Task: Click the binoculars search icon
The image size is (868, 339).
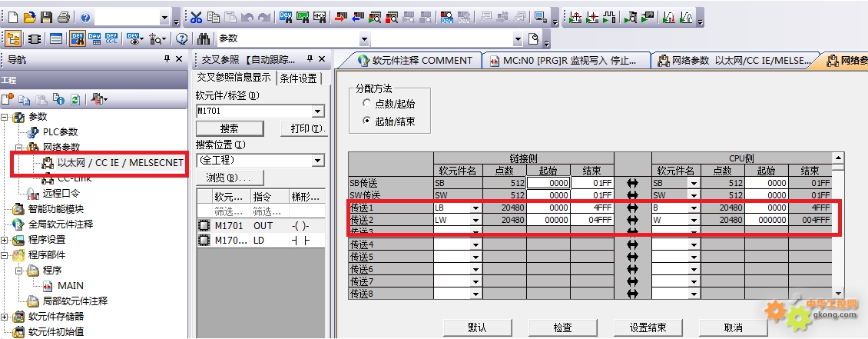Action: pyautogui.click(x=203, y=38)
